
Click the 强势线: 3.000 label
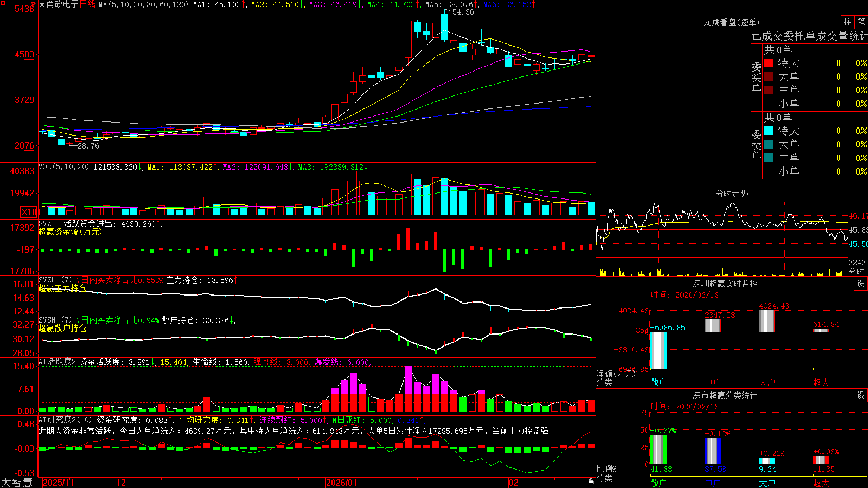(x=282, y=362)
